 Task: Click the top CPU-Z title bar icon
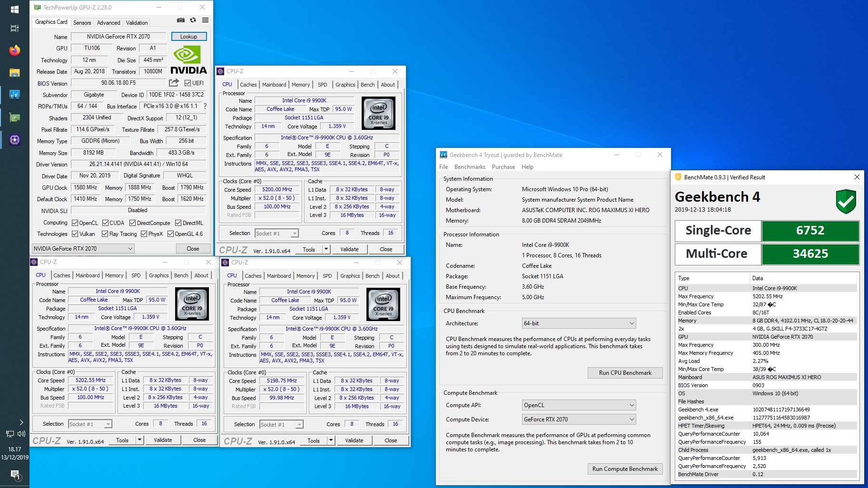point(220,71)
